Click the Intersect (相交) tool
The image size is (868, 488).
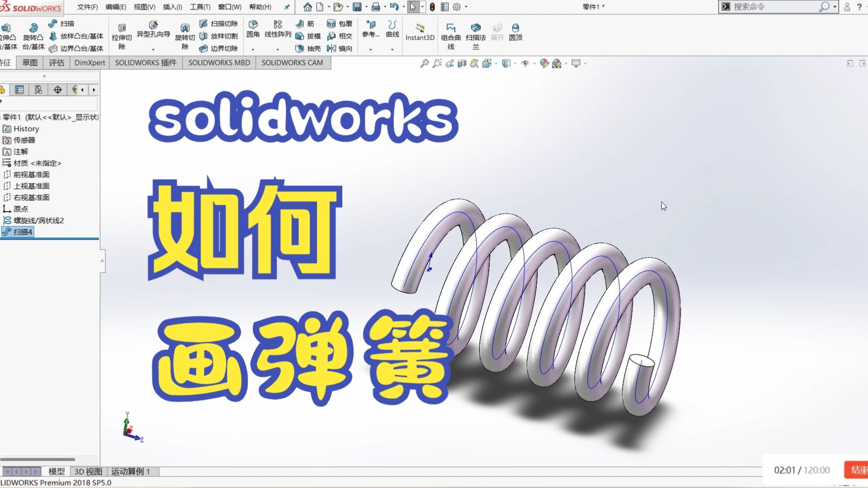coord(339,36)
